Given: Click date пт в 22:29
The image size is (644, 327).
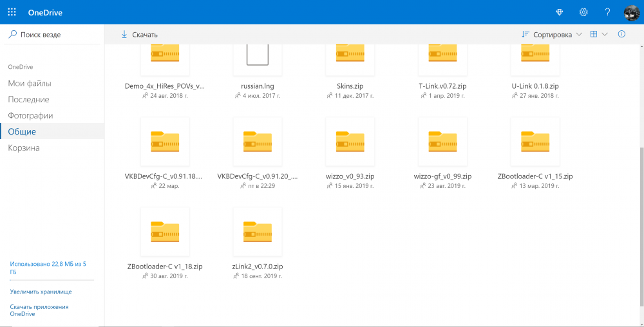Looking at the screenshot, I should (x=261, y=186).
